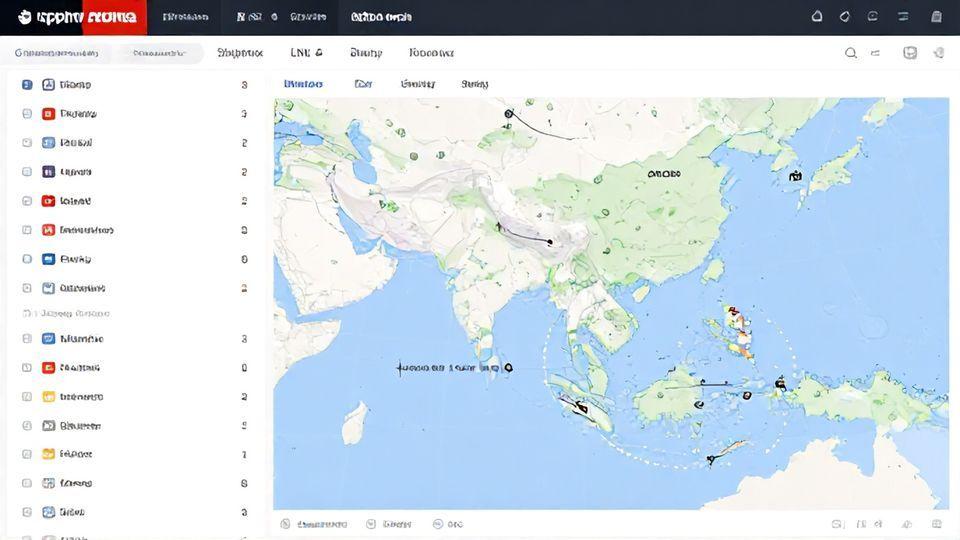Image resolution: width=960 pixels, height=540 pixels.
Task: Uncheck the blue checked box in the first sidebar row
Action: coord(27,85)
